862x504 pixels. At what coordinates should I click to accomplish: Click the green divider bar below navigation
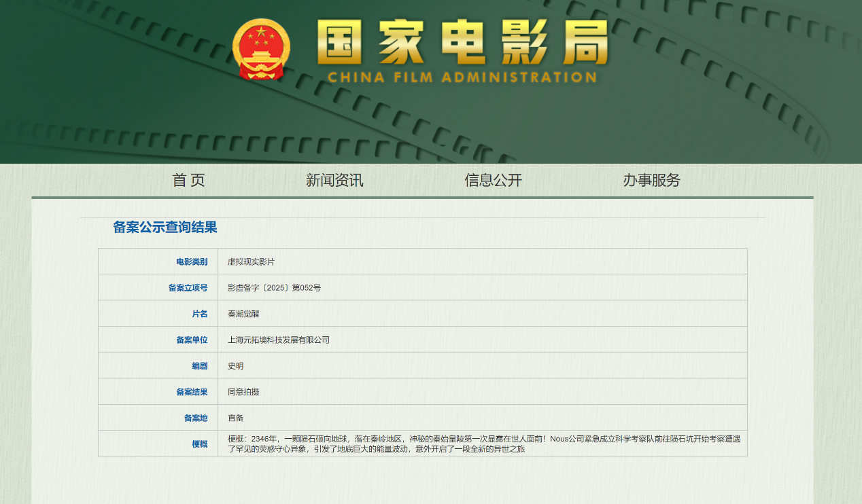(421, 197)
